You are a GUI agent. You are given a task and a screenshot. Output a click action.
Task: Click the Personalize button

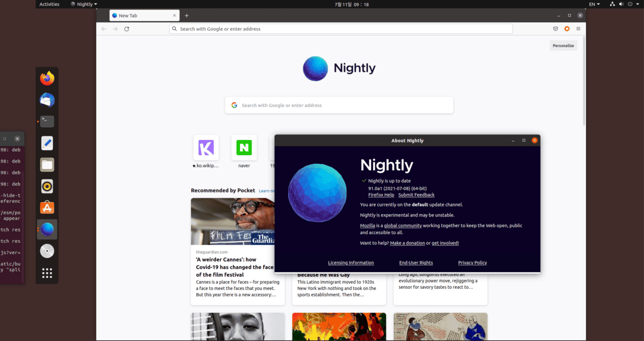563,45
